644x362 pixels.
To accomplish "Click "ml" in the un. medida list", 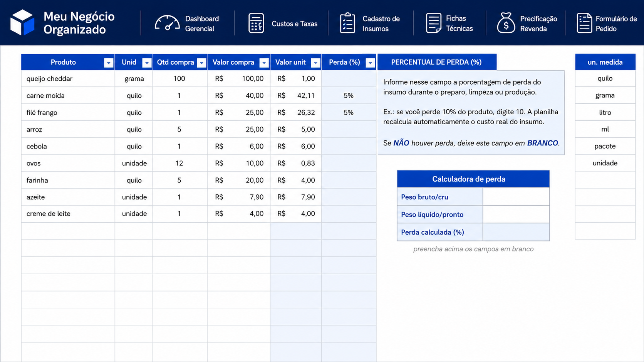I will tap(605, 129).
